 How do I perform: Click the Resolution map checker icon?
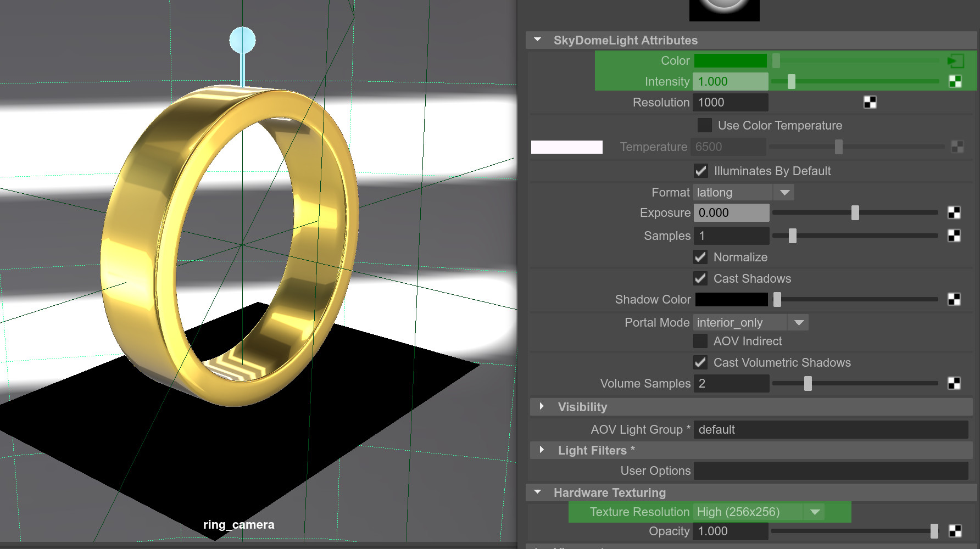point(870,102)
